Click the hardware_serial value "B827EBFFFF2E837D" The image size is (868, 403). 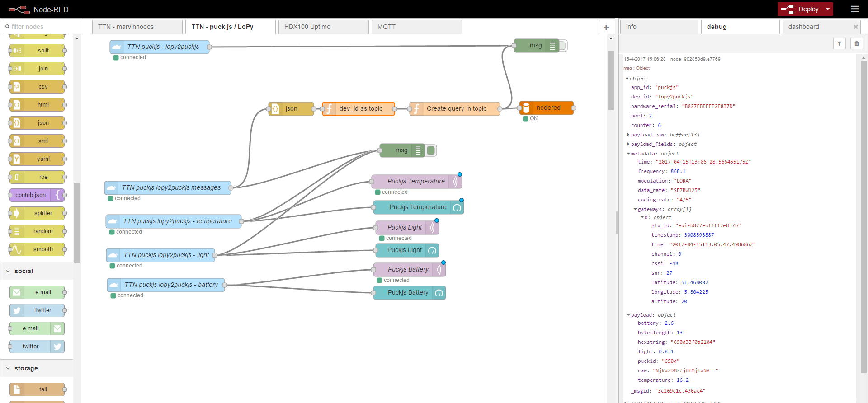[x=708, y=106]
